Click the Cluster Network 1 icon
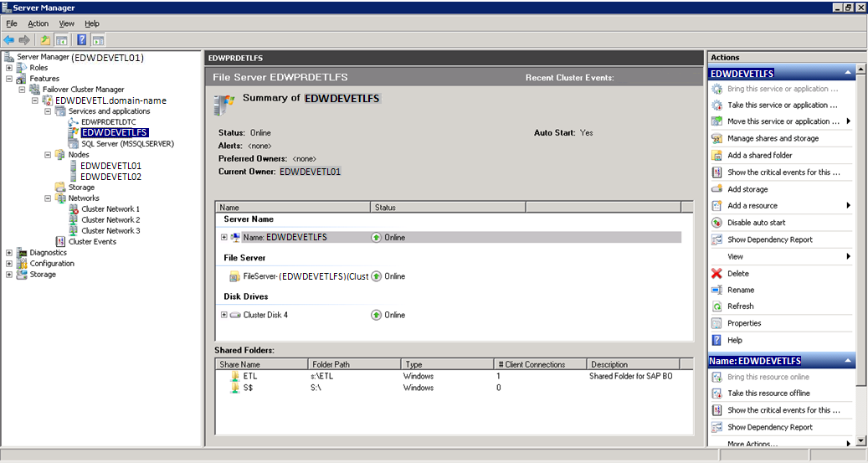The image size is (868, 463). pyautogui.click(x=74, y=208)
